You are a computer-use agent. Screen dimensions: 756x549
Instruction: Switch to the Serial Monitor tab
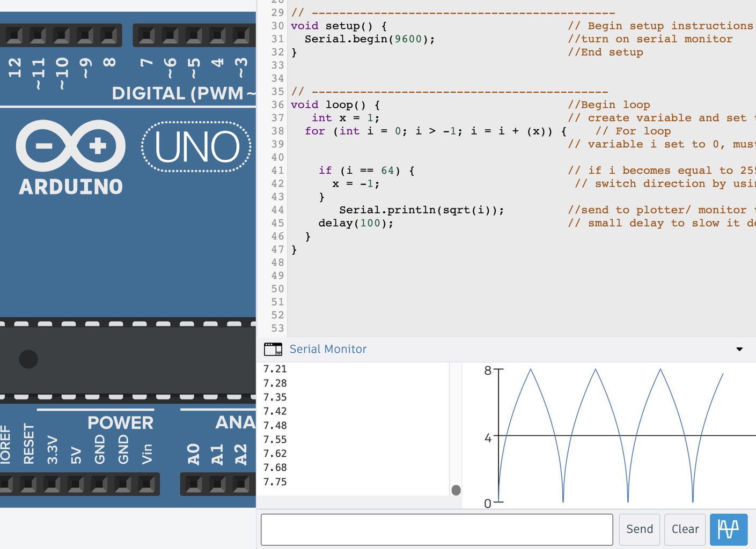[328, 348]
